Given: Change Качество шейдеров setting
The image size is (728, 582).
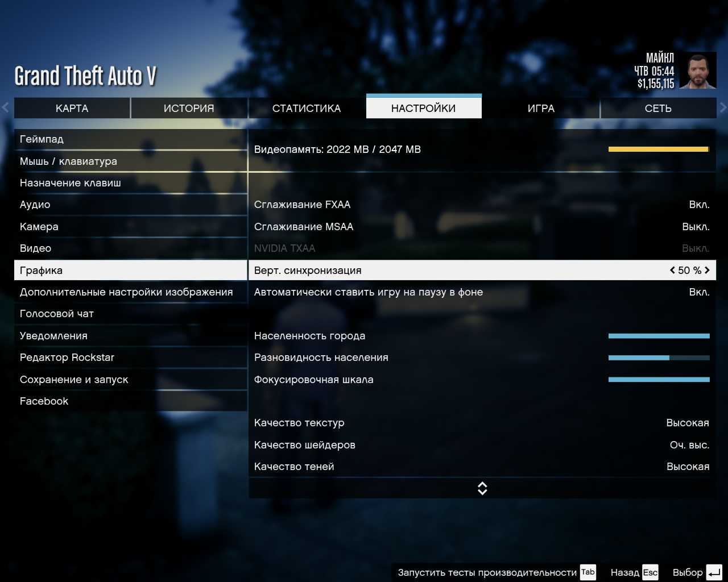Looking at the screenshot, I should coord(482,445).
